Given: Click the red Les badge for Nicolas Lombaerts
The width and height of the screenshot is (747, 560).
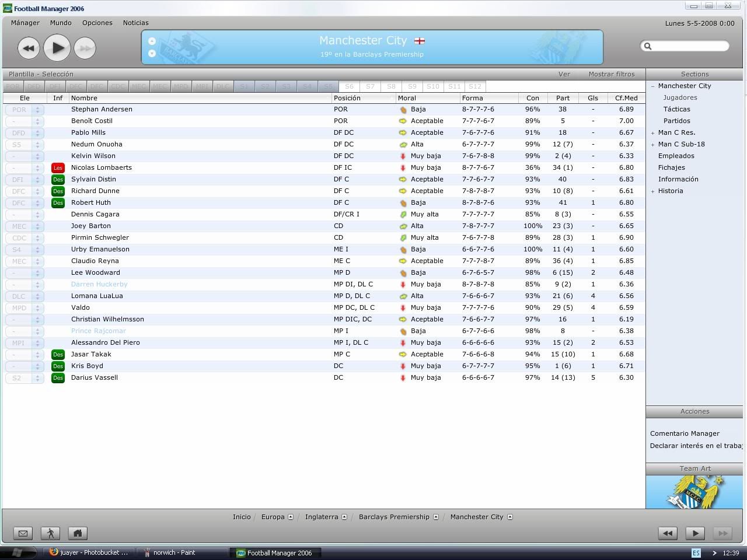Looking at the screenshot, I should (58, 168).
